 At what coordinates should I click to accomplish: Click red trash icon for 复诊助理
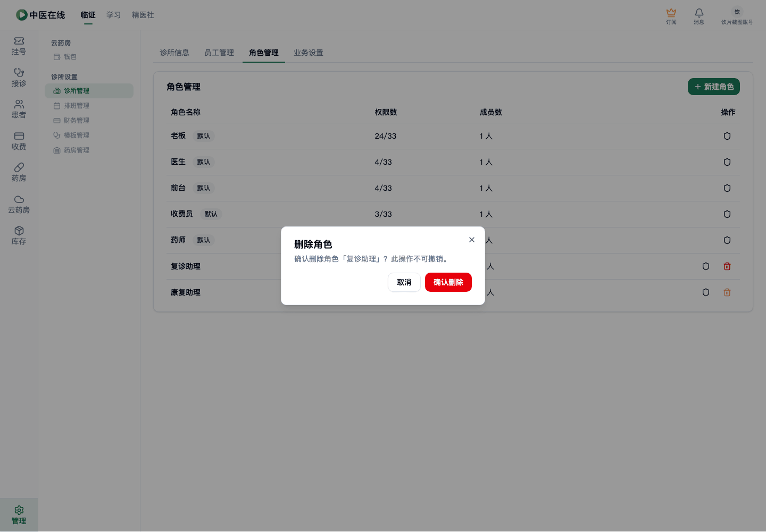tap(727, 266)
